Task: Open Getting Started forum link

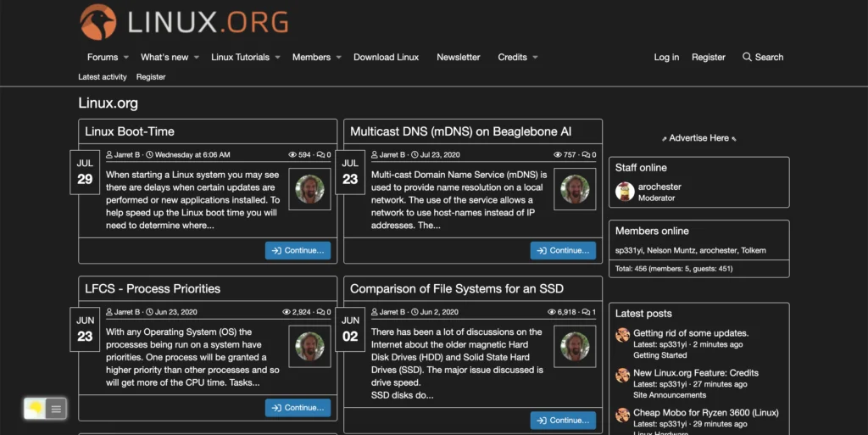Action: (659, 355)
